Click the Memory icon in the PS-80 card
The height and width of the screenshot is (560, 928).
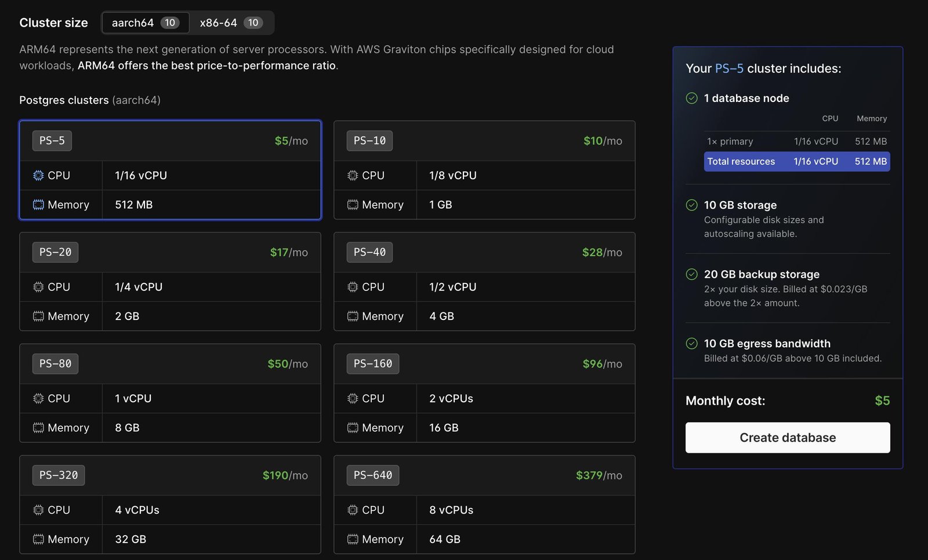coord(38,428)
